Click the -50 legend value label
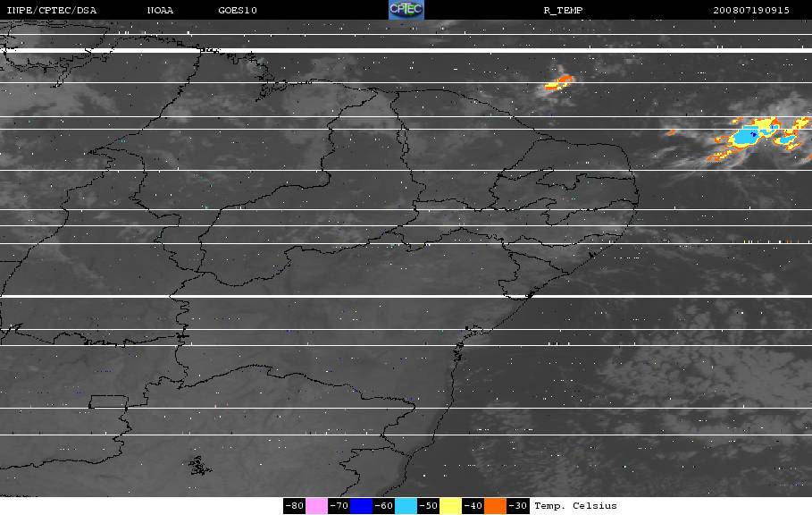Viewport: 812px width, 515px height. coord(428,506)
